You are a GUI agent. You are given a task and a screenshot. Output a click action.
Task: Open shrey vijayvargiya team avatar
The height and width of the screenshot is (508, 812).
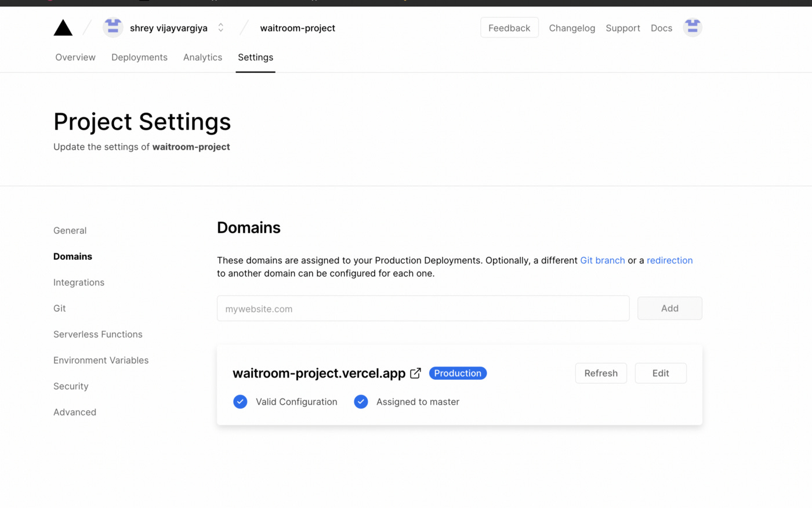point(113,27)
